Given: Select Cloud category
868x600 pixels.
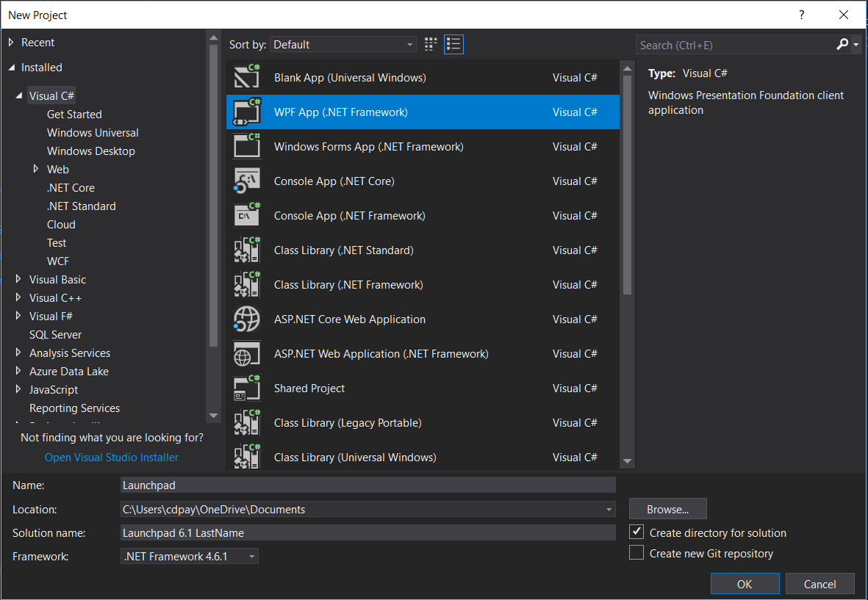Looking at the screenshot, I should tap(61, 224).
